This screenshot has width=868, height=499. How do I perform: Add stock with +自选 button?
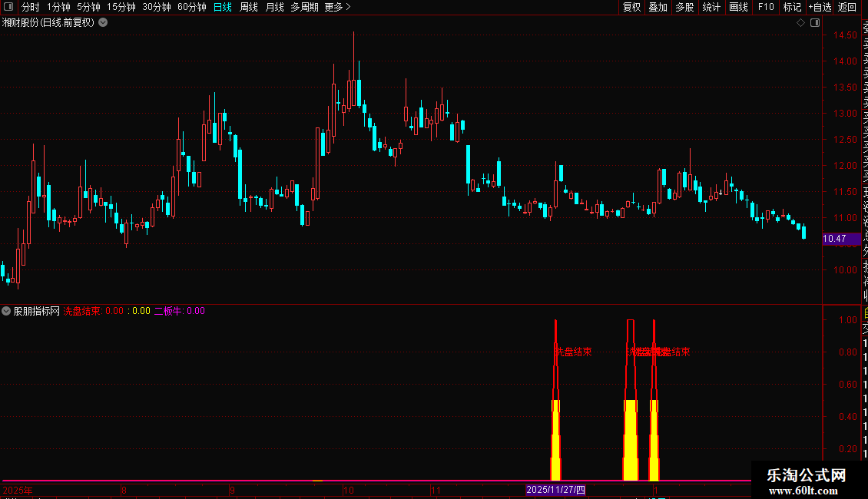pos(820,7)
